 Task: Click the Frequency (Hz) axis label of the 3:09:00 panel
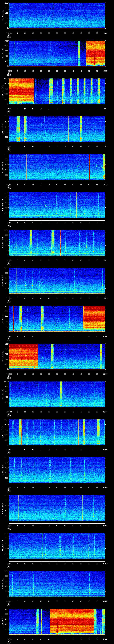coord(3,318)
